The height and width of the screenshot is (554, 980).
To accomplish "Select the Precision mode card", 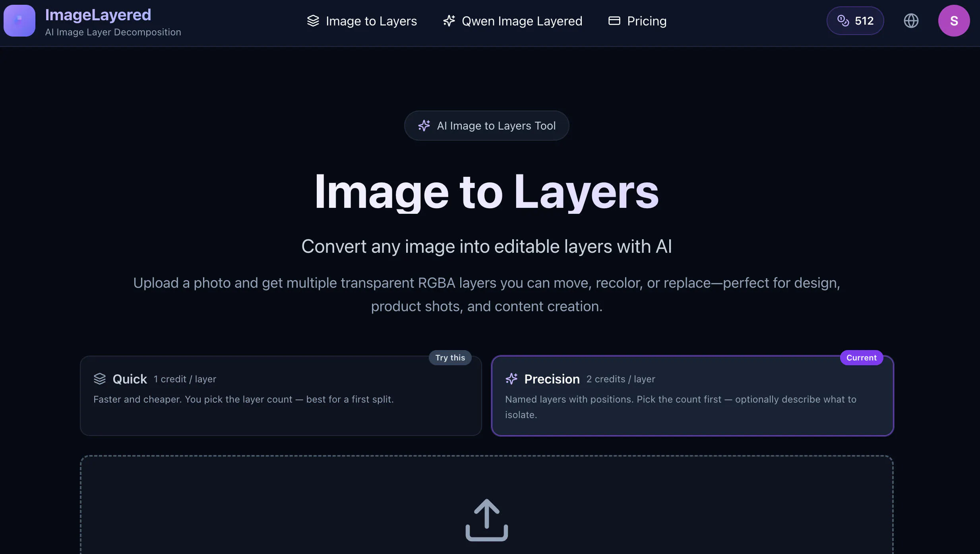I will click(x=693, y=396).
